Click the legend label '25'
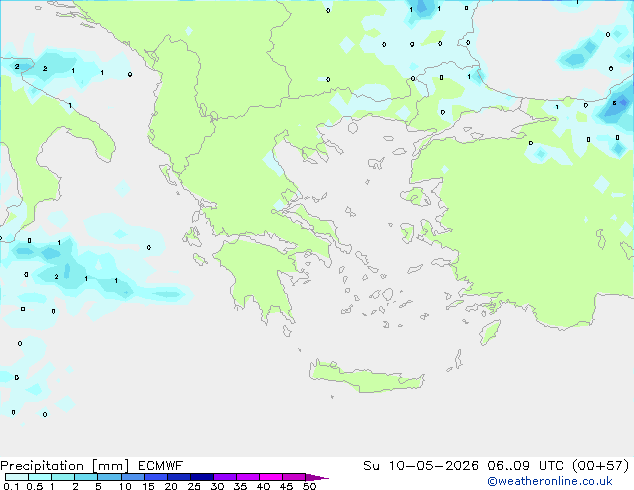The height and width of the screenshot is (490, 634). click(194, 486)
